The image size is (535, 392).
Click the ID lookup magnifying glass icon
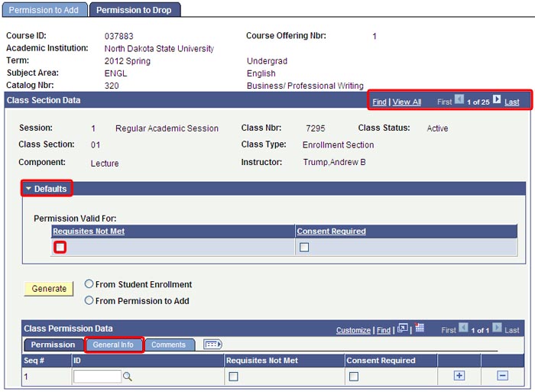coord(128,376)
